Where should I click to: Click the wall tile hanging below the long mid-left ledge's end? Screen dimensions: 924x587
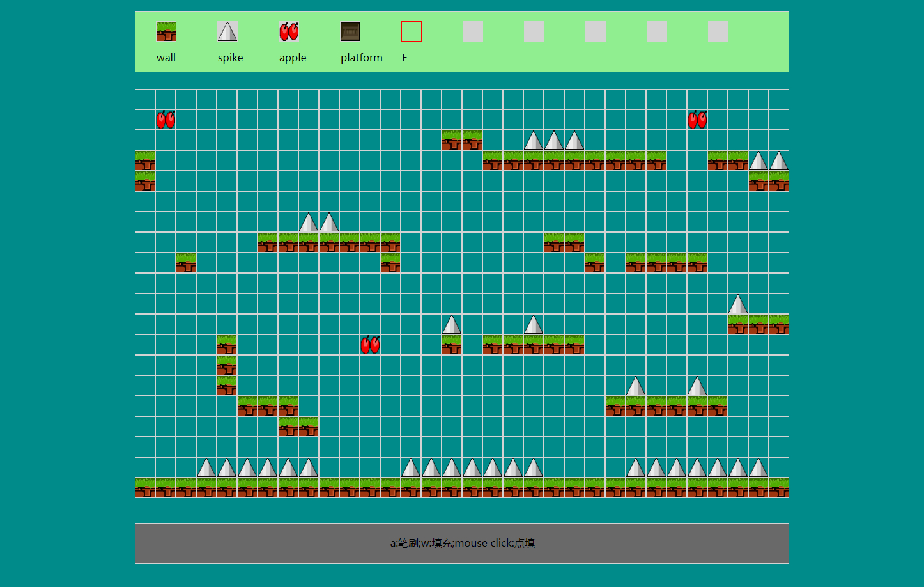[390, 263]
